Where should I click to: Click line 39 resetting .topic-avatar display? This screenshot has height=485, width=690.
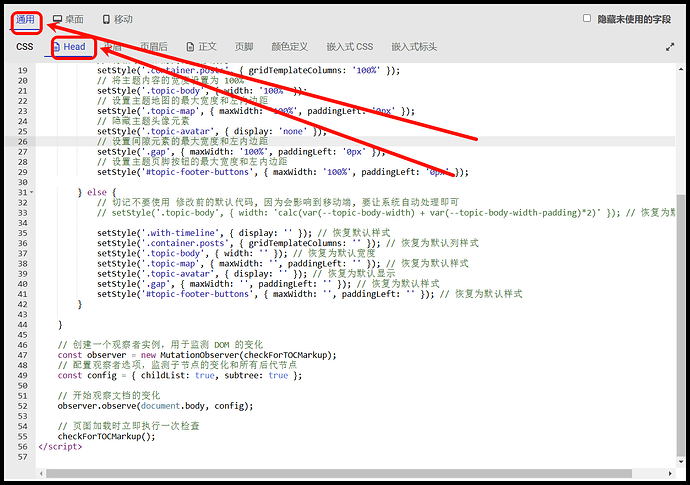coord(246,273)
